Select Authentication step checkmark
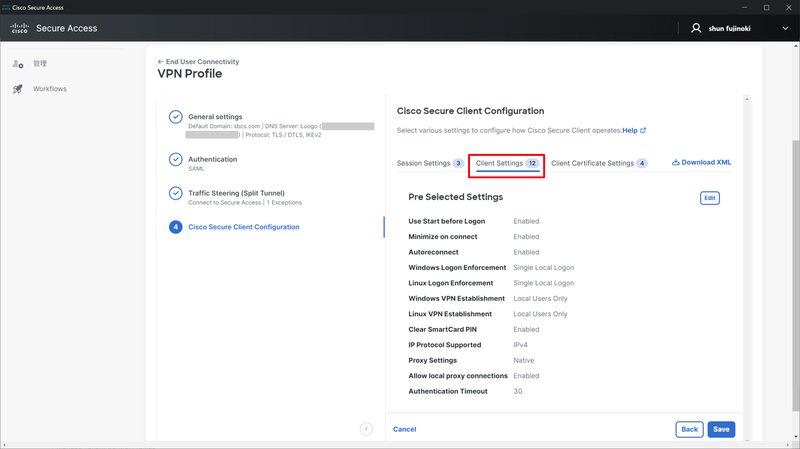 pyautogui.click(x=176, y=159)
